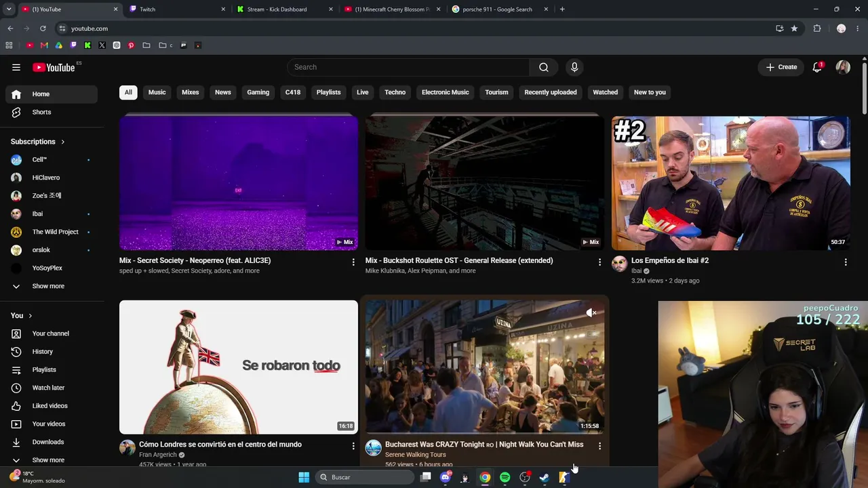
Task: Expand subscriptions with Show more
Action: (49, 286)
